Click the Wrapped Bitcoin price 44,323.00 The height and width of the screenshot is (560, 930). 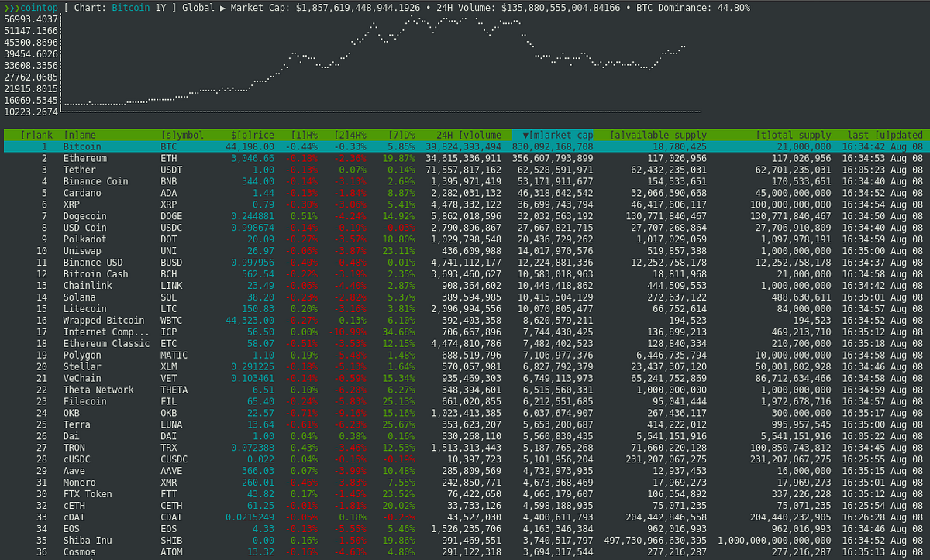pyautogui.click(x=250, y=321)
